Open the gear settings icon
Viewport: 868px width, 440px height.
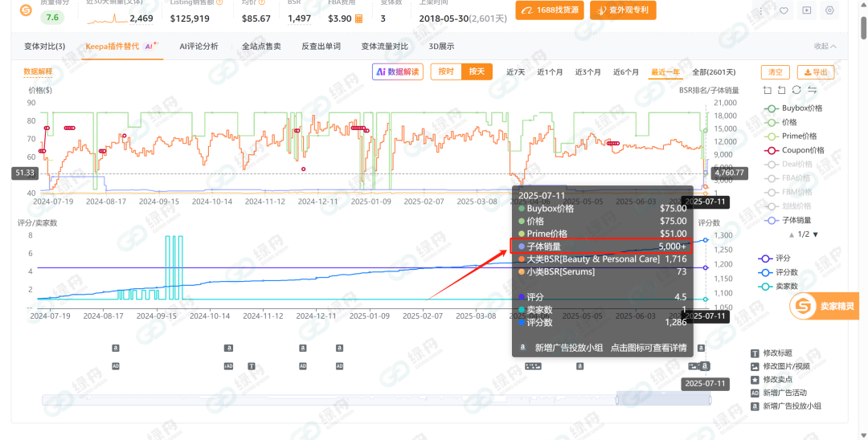click(829, 10)
